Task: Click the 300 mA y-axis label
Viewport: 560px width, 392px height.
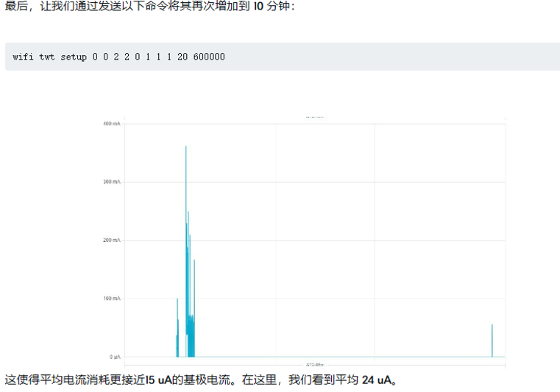Action: coord(112,182)
